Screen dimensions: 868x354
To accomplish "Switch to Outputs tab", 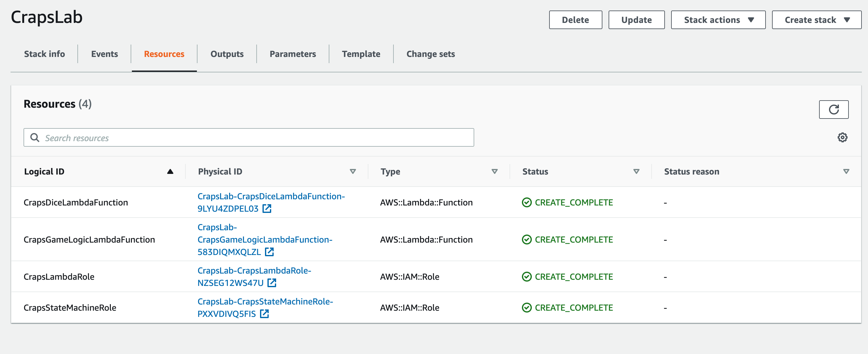I will point(227,54).
